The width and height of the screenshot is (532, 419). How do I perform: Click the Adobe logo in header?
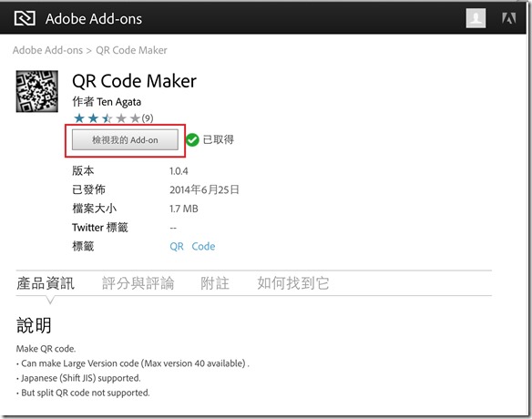pyautogui.click(x=508, y=18)
